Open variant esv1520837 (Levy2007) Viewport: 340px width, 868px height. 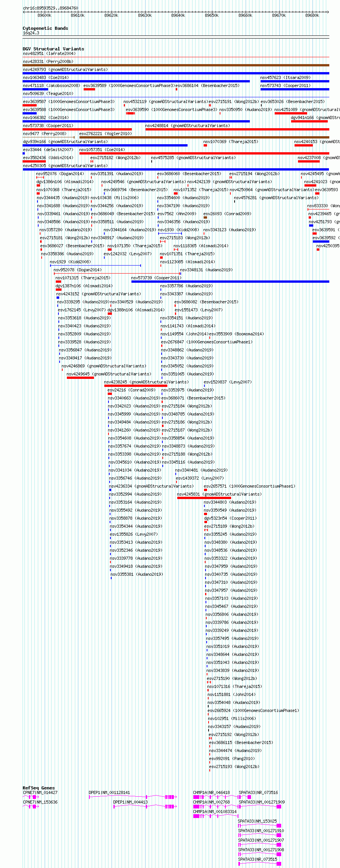tap(228, 382)
